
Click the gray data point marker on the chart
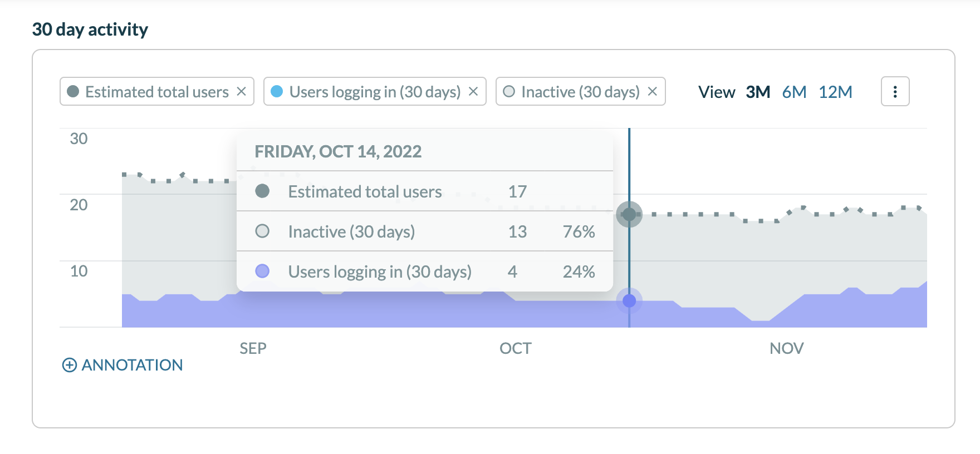coord(629,214)
